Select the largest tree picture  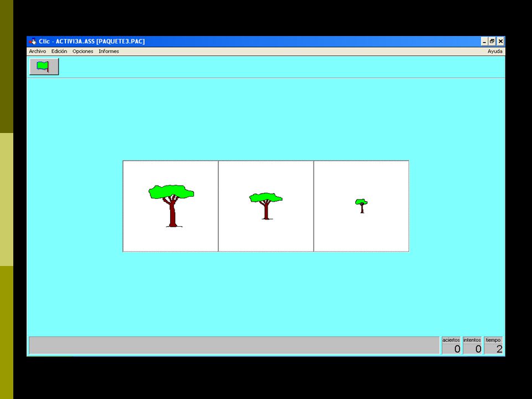pos(170,206)
